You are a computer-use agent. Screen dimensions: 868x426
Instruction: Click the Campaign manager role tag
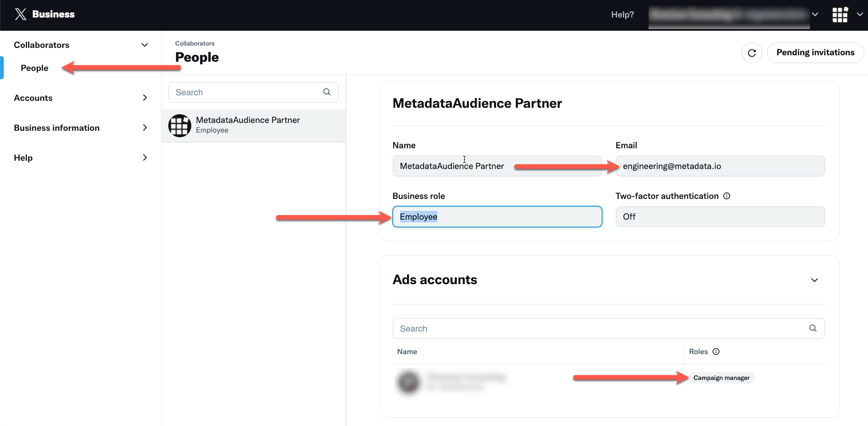click(721, 378)
